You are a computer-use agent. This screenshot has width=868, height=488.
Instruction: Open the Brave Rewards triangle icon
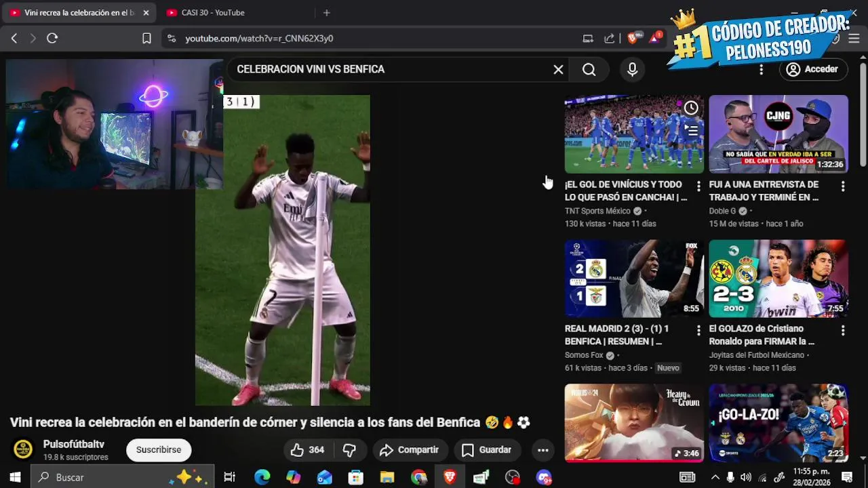click(655, 38)
